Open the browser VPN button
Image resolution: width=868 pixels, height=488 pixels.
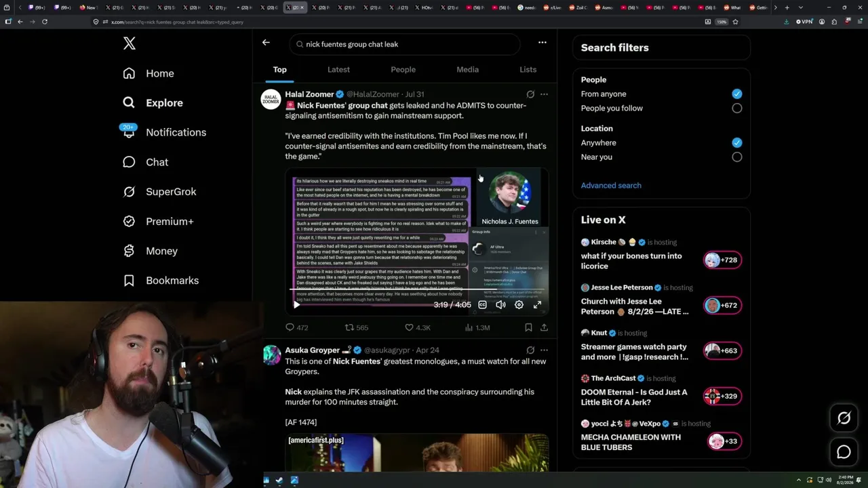(x=804, y=22)
